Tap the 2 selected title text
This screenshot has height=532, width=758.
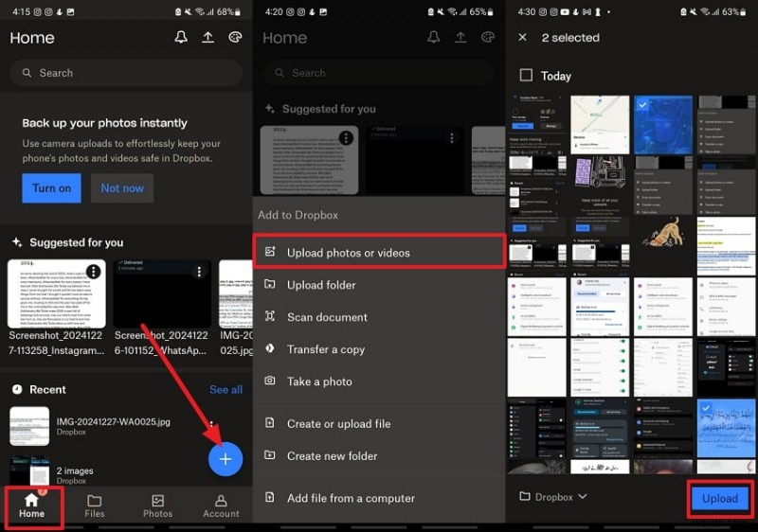point(570,38)
